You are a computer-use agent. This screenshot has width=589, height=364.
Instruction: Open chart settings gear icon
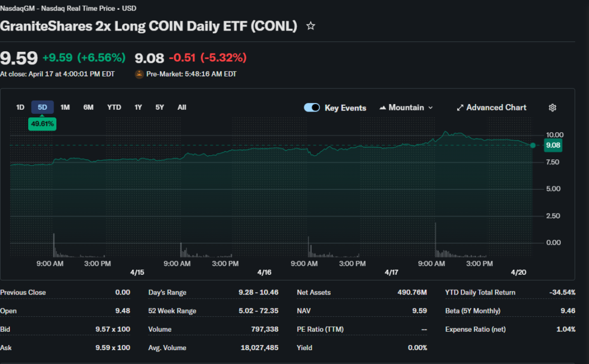coord(552,108)
